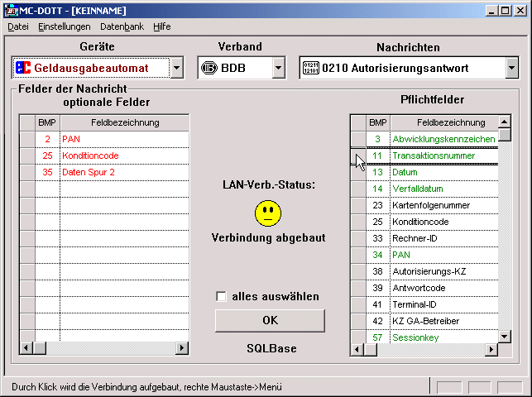Maximize the MC-DOTT window

pos(505,11)
